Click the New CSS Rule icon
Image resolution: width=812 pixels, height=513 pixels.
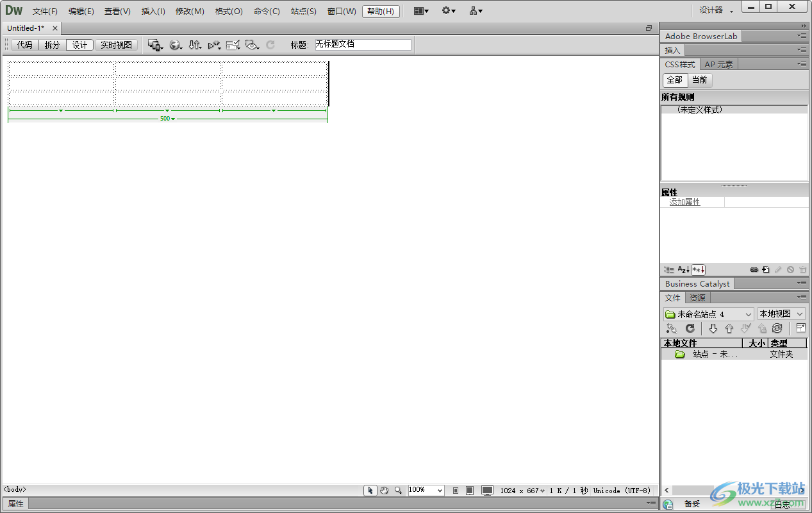[x=766, y=270]
